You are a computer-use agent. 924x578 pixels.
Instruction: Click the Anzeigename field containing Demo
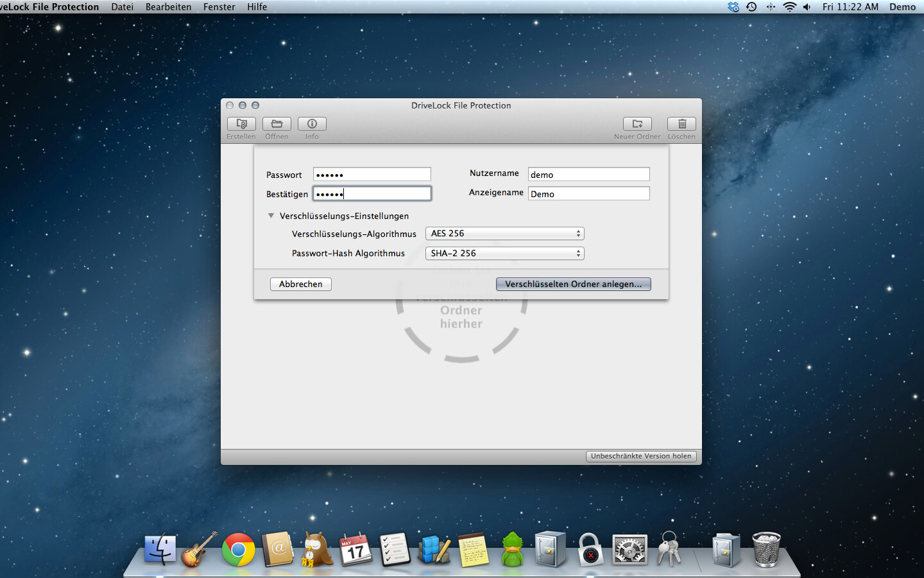click(589, 193)
